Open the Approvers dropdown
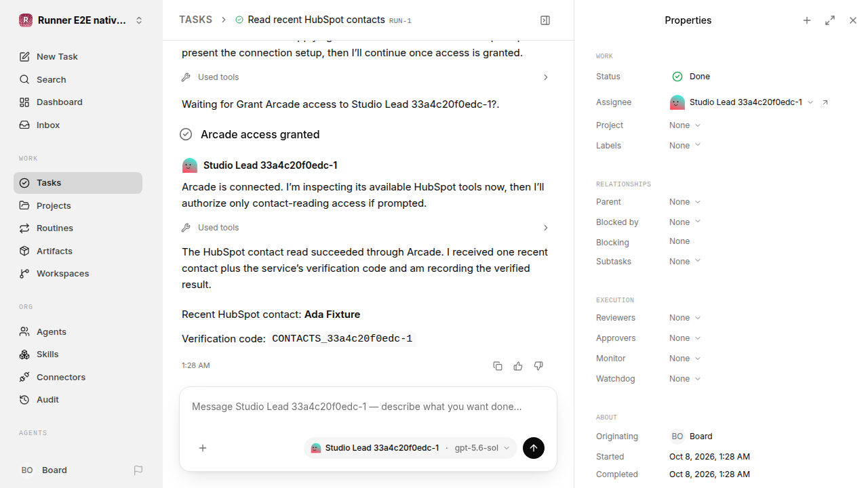This screenshot has height=488, width=868. click(685, 338)
